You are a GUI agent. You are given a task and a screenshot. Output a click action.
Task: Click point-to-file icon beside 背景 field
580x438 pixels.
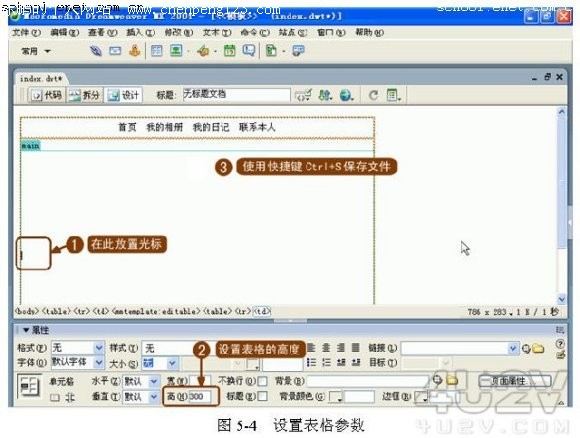click(437, 380)
